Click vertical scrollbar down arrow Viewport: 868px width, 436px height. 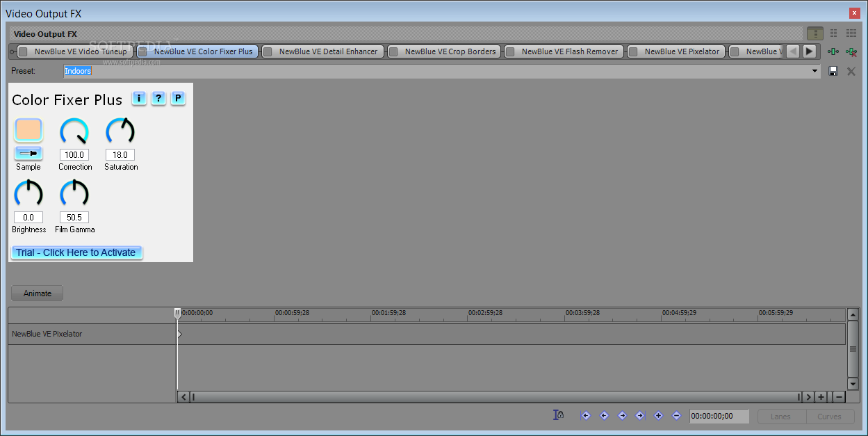853,383
